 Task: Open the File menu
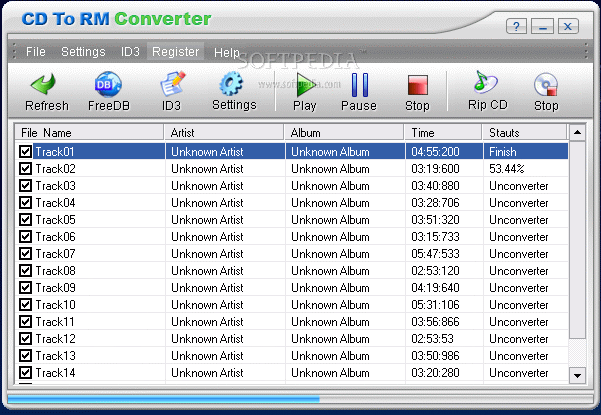(x=36, y=51)
